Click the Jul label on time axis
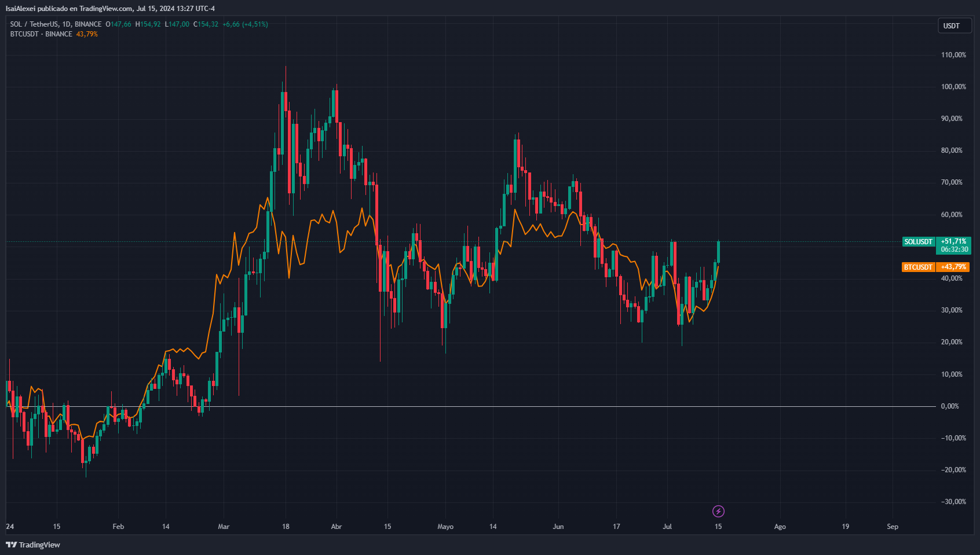The width and height of the screenshot is (980, 555). pyautogui.click(x=667, y=527)
